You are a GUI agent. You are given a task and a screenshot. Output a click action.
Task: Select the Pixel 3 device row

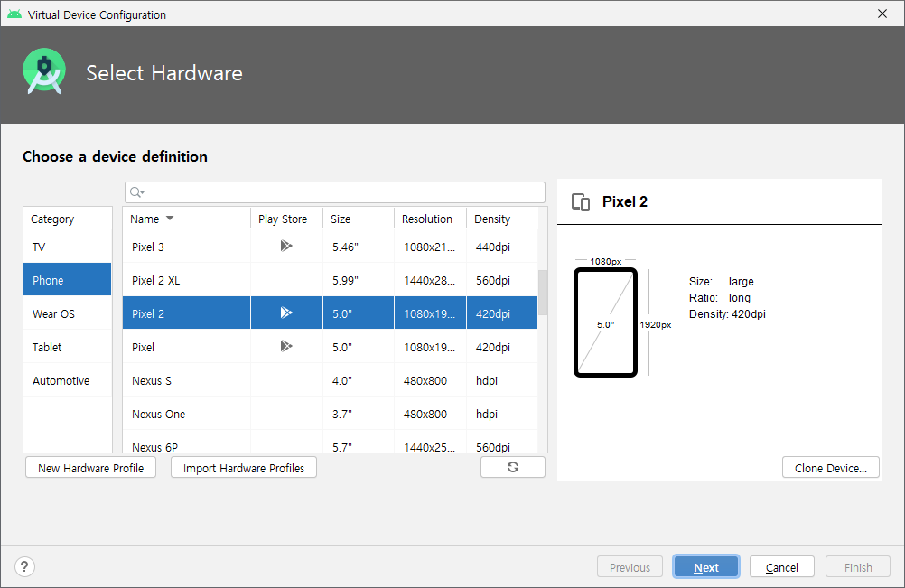(331, 247)
